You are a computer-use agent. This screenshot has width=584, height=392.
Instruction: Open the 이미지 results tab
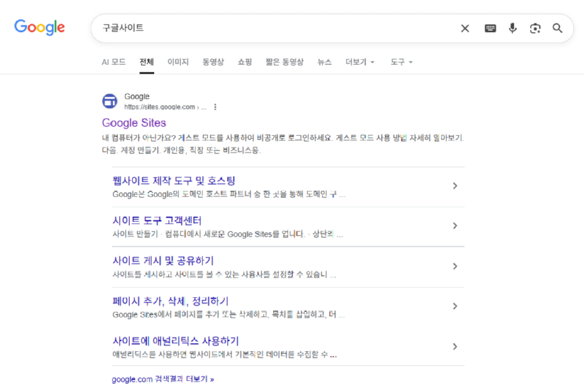click(178, 62)
